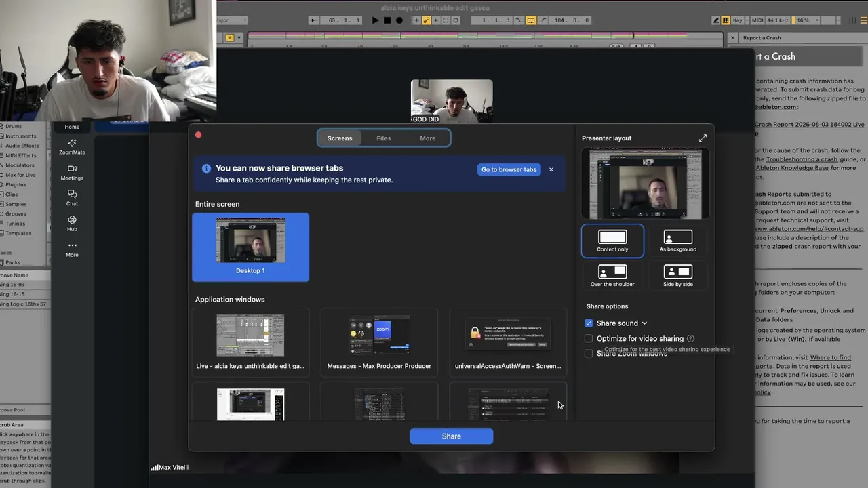Toggle Ableton MIDI map mode

point(757,20)
